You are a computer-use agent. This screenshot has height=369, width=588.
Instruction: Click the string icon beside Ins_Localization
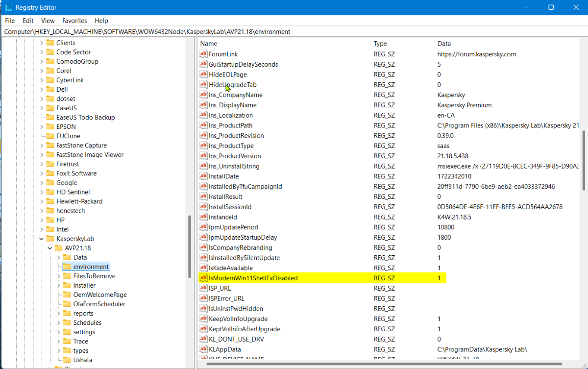(204, 116)
